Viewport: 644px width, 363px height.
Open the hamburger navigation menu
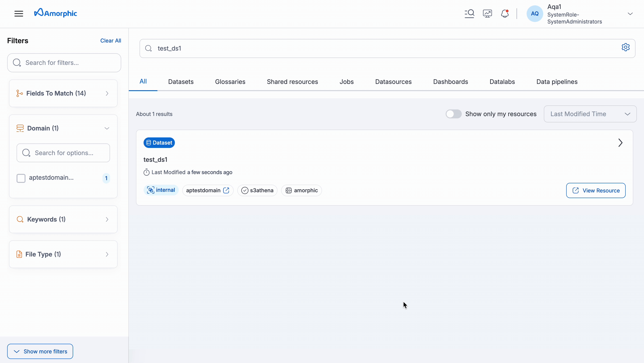[x=19, y=13]
